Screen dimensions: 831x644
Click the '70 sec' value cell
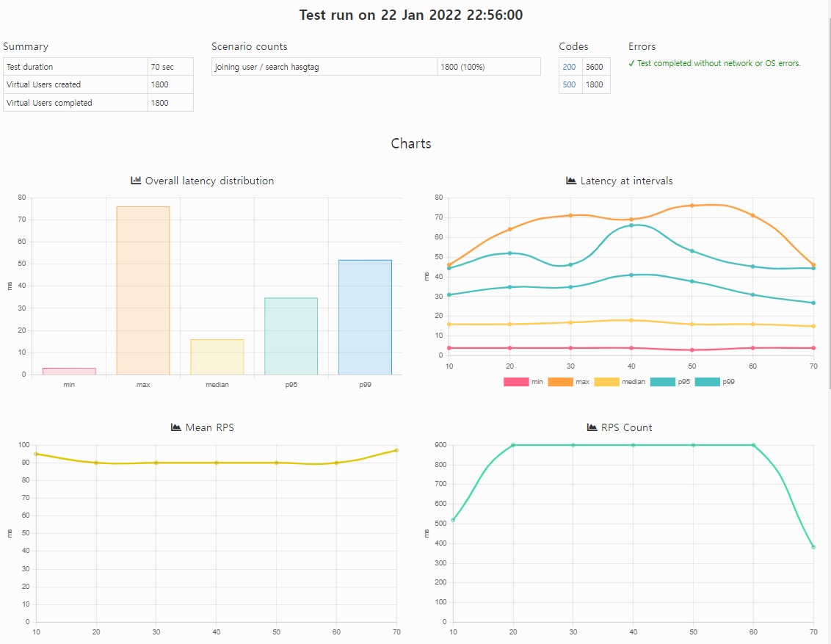tap(170, 67)
